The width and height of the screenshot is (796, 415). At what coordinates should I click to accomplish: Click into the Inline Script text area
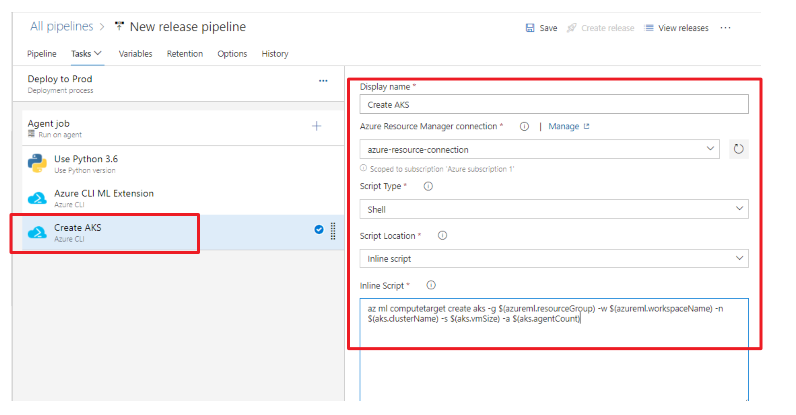pyautogui.click(x=554, y=349)
